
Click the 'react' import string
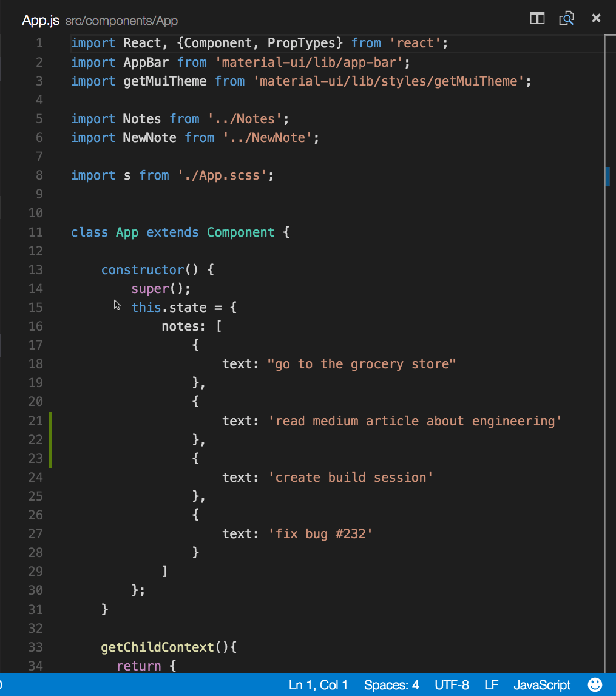click(x=415, y=42)
